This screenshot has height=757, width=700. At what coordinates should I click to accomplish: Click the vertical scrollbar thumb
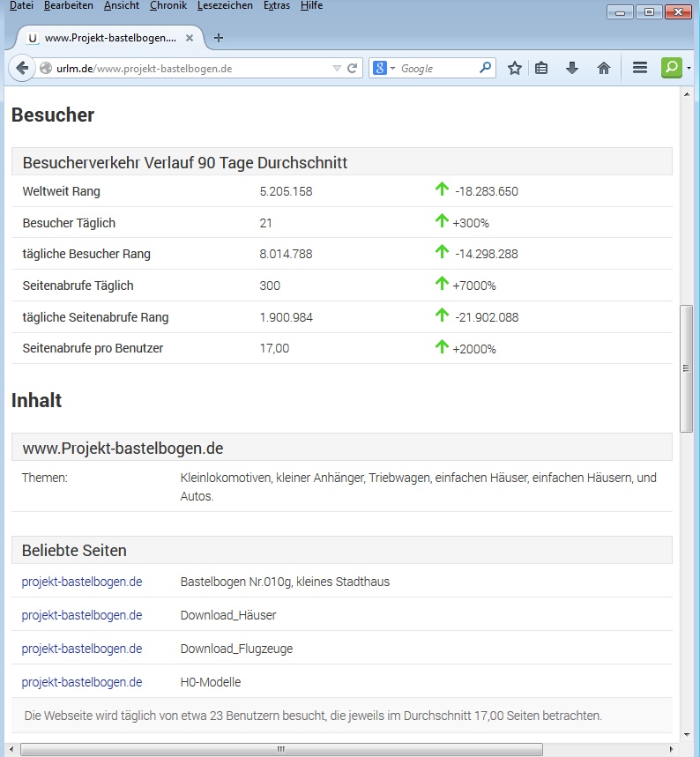(x=687, y=368)
